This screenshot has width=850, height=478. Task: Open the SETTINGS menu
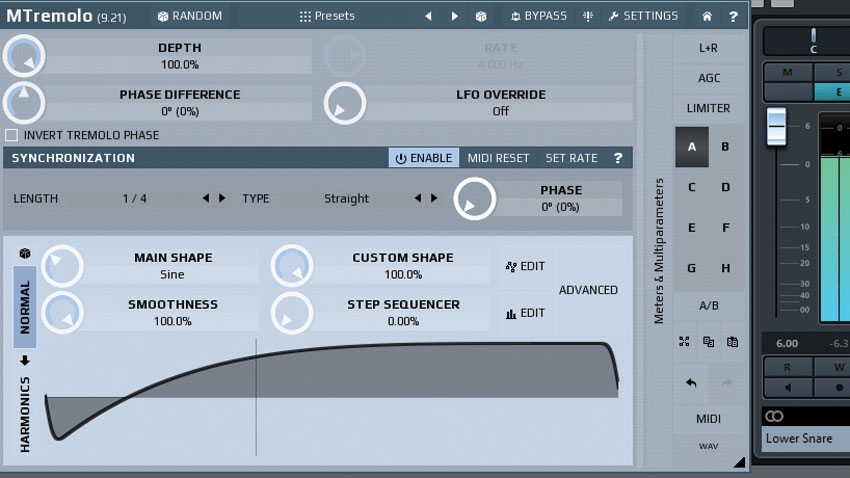(643, 16)
